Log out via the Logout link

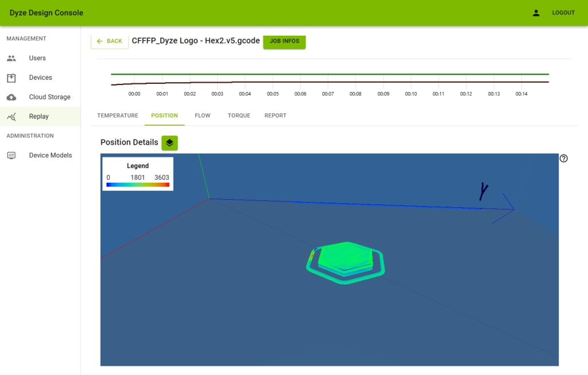click(563, 13)
